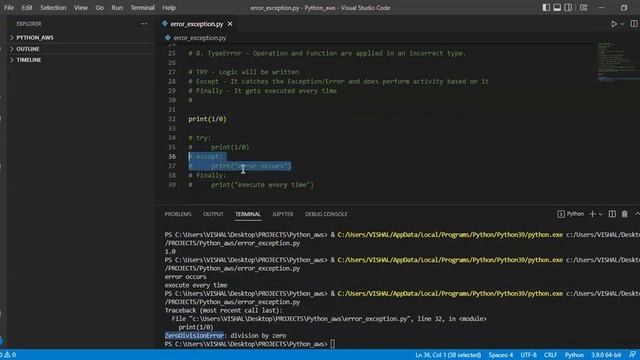The image size is (640, 360).
Task: Open the Run menu
Action: (x=117, y=8)
